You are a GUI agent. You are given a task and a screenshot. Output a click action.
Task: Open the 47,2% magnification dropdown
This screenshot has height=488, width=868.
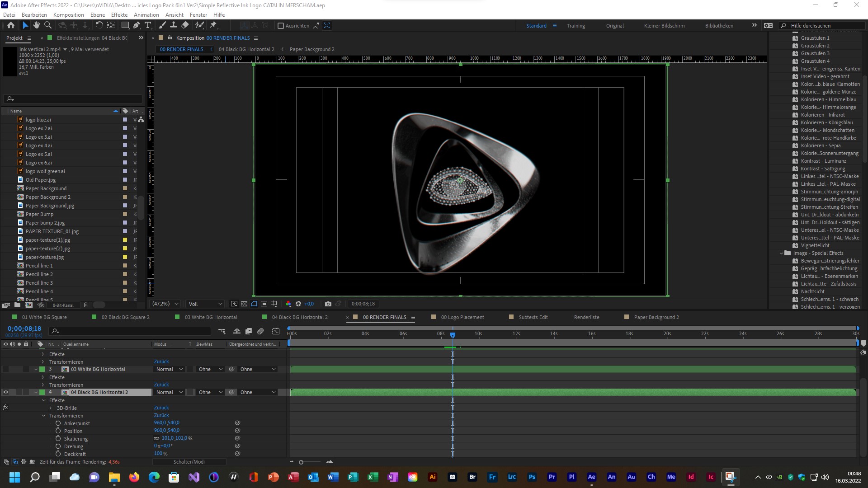pyautogui.click(x=165, y=304)
